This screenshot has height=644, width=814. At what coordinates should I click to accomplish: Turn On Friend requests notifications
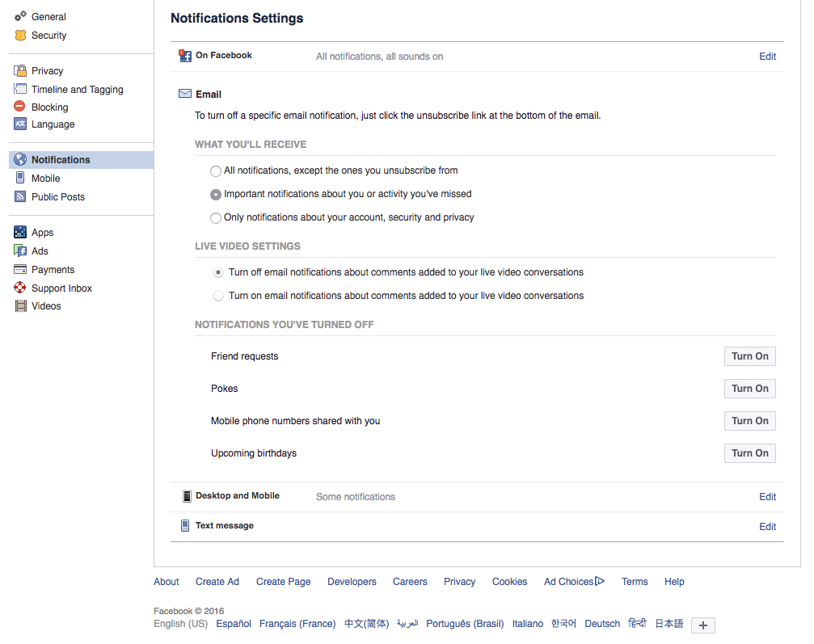click(749, 356)
